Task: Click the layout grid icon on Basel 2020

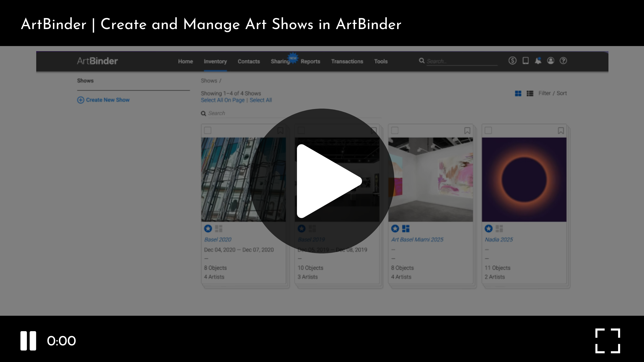Action: (218, 228)
